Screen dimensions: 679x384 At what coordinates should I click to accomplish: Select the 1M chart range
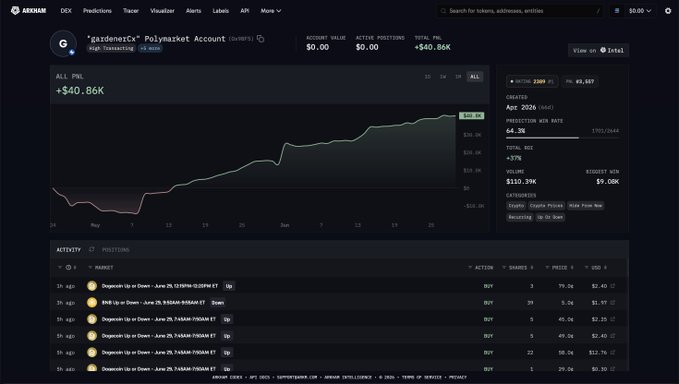coord(458,77)
